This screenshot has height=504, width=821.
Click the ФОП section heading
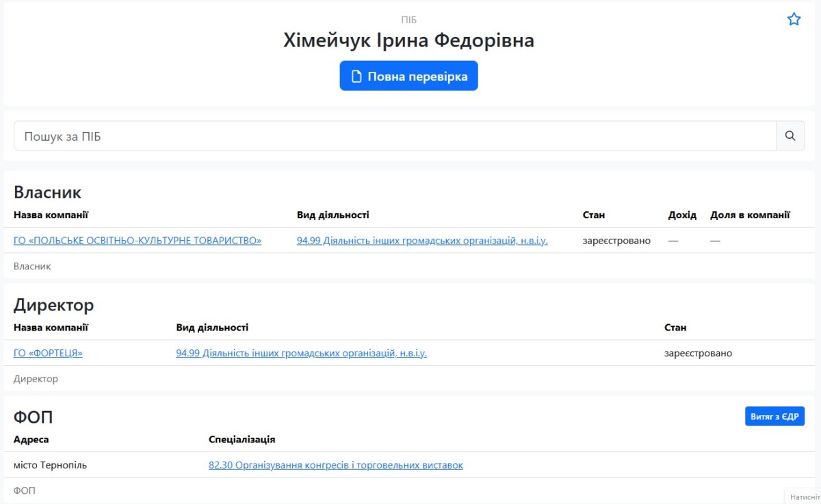coord(34,418)
